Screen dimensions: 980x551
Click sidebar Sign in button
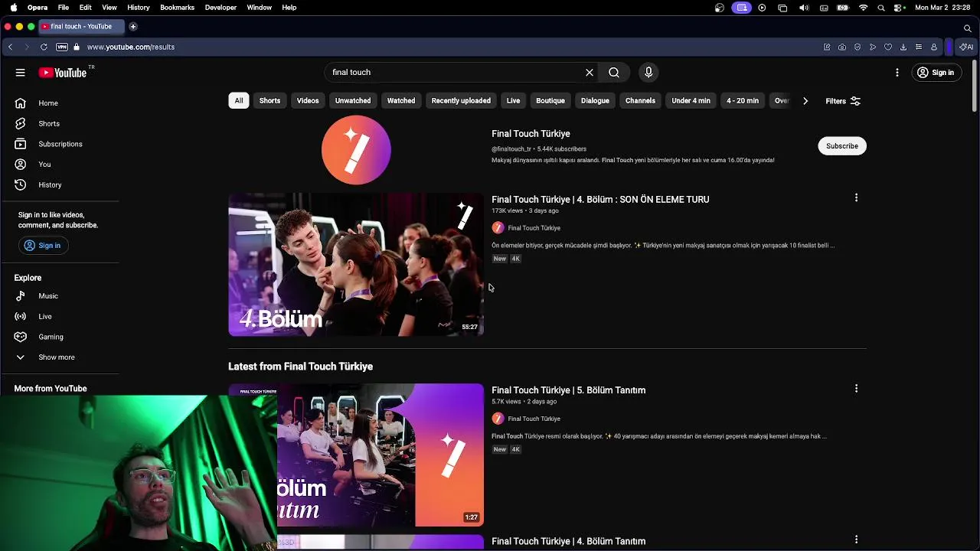click(43, 246)
